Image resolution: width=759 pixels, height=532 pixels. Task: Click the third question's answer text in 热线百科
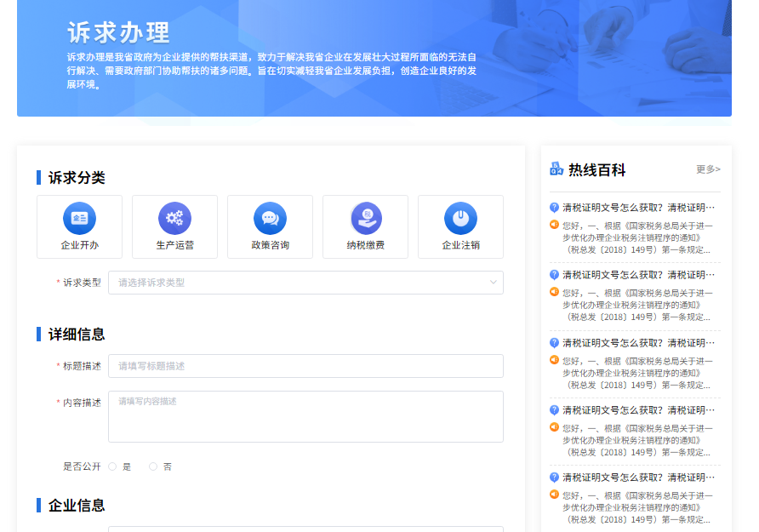[636, 372]
